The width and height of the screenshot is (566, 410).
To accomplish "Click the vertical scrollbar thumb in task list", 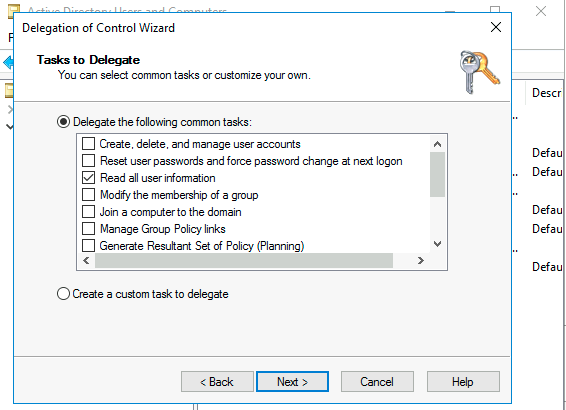I will tap(437, 174).
